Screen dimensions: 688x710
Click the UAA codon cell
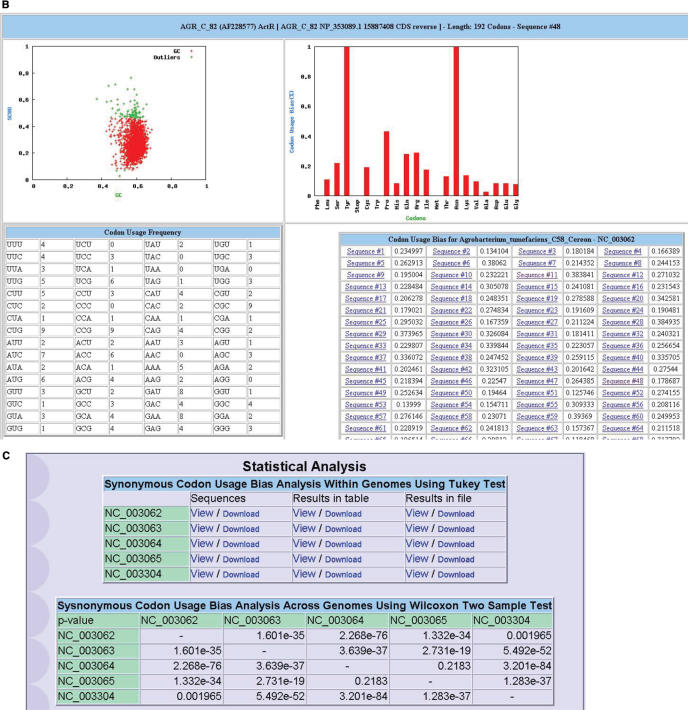pyautogui.click(x=160, y=269)
